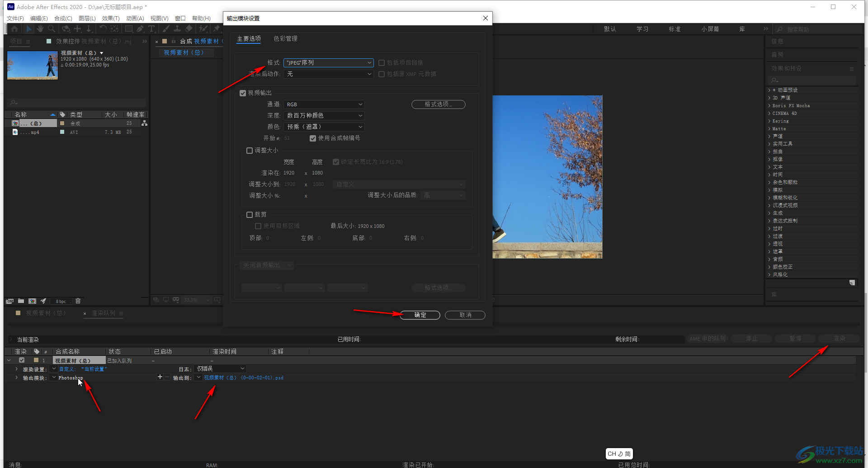Open the 帮助(H) menu
The height and width of the screenshot is (468, 868).
coord(201,19)
